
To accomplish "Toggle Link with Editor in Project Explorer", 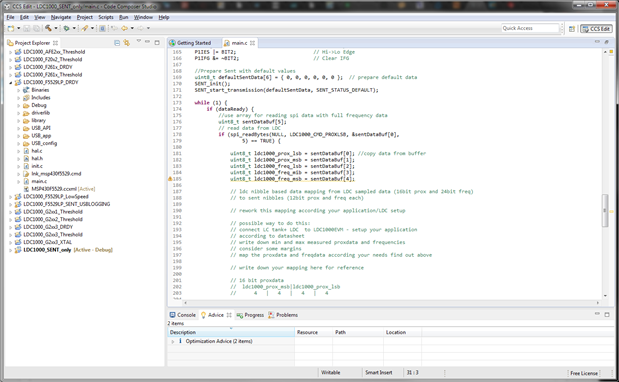I will click(126, 43).
